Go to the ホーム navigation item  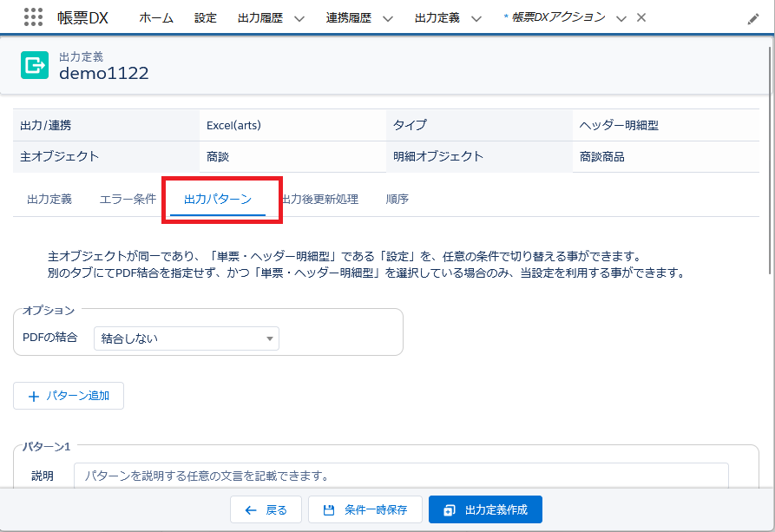point(156,17)
